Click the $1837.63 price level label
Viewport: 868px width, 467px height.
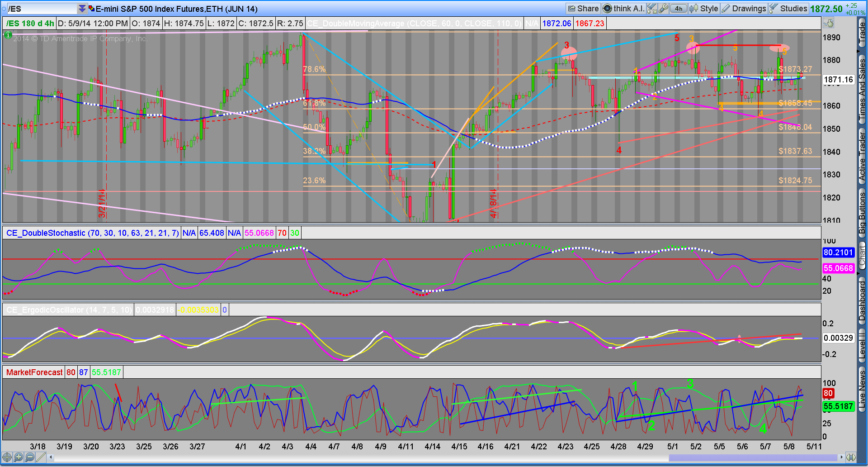pyautogui.click(x=795, y=151)
